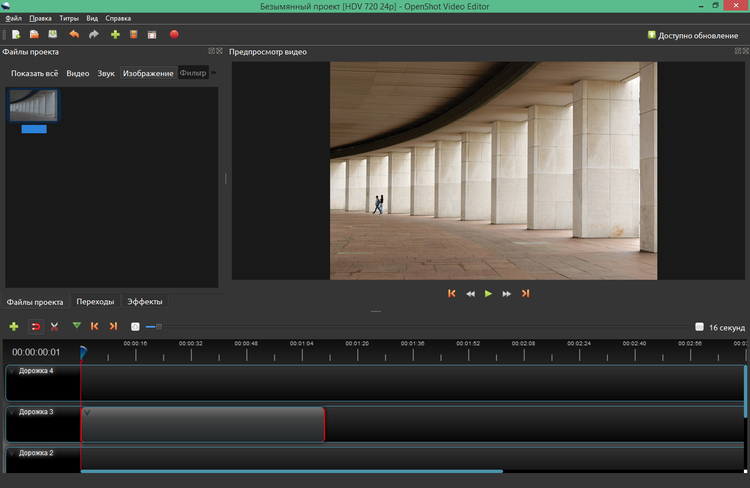Jump to previous marker in timeline toolbar
The image size is (750, 488).
[95, 326]
